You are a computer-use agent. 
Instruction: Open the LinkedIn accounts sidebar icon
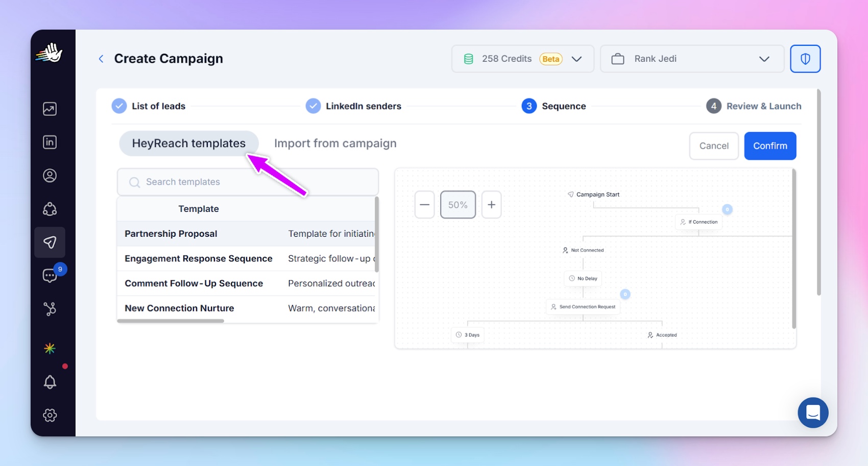click(50, 142)
